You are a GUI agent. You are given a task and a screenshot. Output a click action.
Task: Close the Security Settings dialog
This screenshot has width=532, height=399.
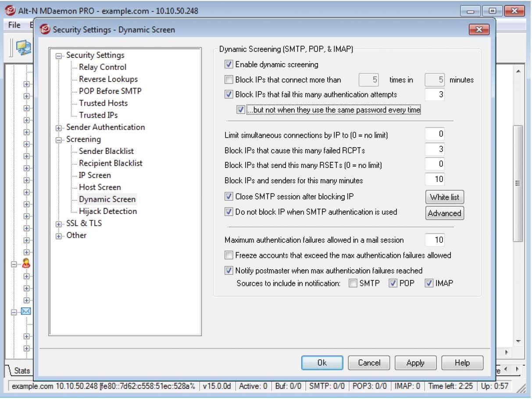(479, 29)
